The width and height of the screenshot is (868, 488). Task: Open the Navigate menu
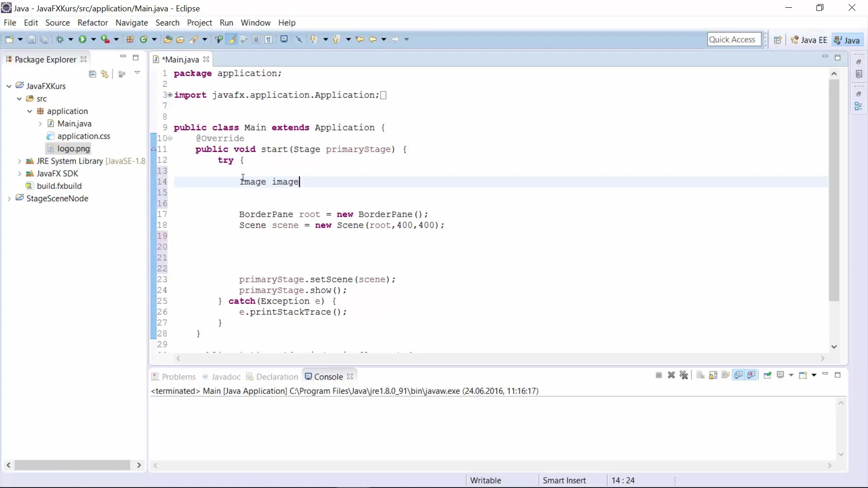[132, 23]
